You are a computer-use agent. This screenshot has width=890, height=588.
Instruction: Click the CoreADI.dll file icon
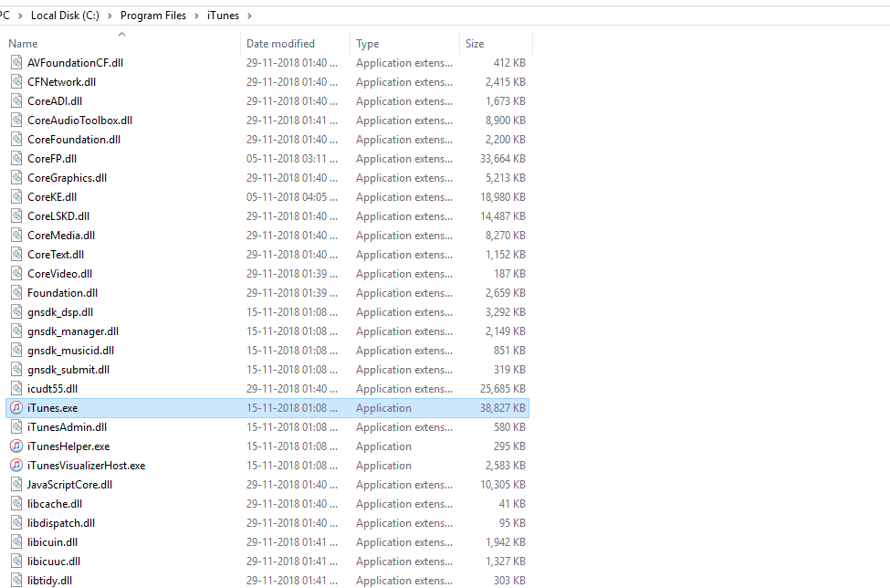click(16, 101)
